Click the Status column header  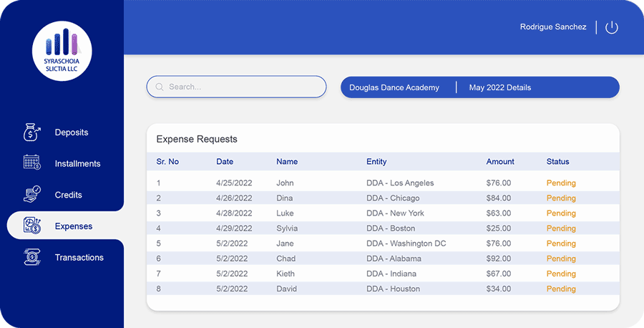click(x=557, y=162)
